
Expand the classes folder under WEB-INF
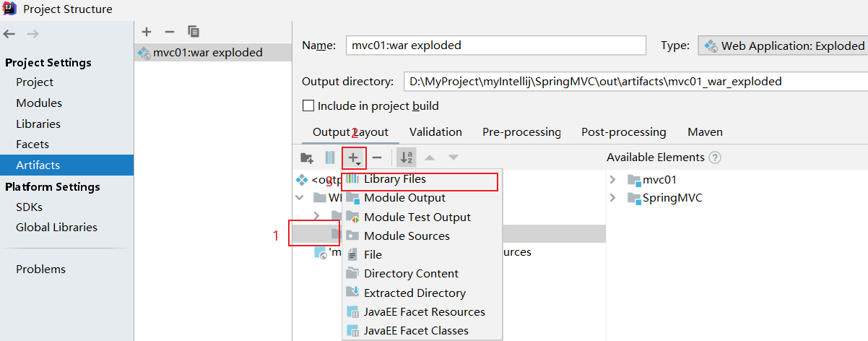[x=316, y=215]
